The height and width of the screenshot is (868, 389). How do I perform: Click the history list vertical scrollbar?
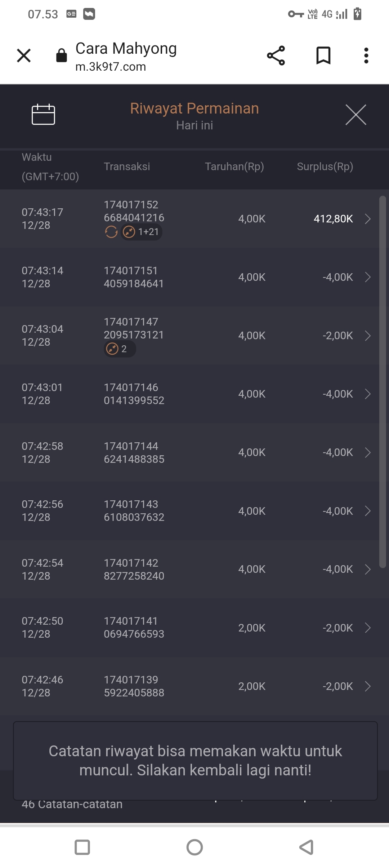[383, 382]
